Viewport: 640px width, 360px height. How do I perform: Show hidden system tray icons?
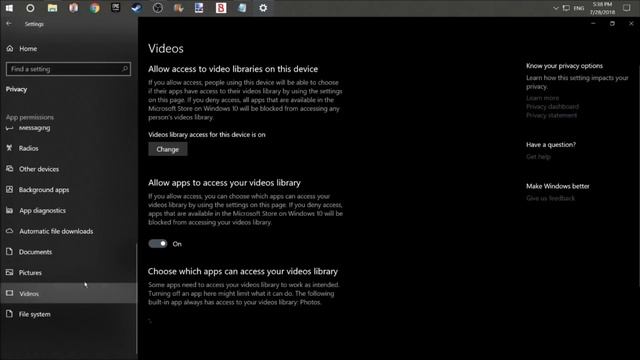click(556, 8)
